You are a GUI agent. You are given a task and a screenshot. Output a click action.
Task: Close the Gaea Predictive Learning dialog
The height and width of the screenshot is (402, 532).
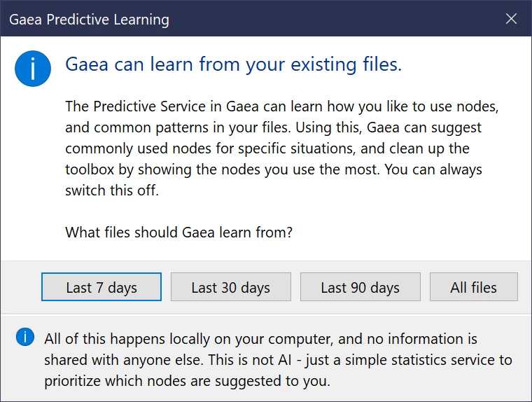pyautogui.click(x=511, y=19)
